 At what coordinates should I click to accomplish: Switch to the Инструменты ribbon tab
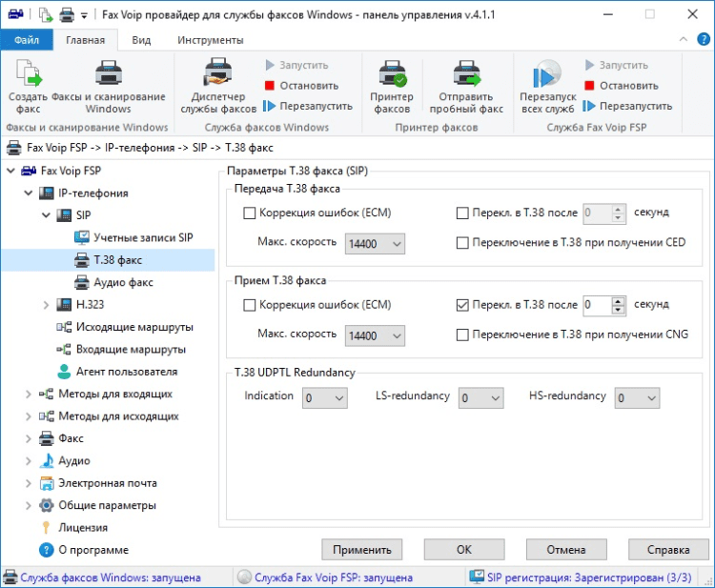(x=211, y=40)
